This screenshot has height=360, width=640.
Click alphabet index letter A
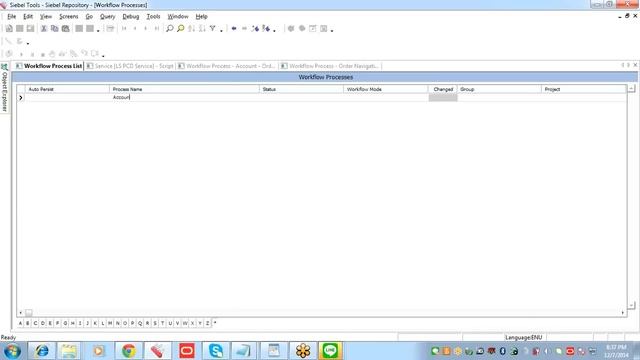[20, 323]
